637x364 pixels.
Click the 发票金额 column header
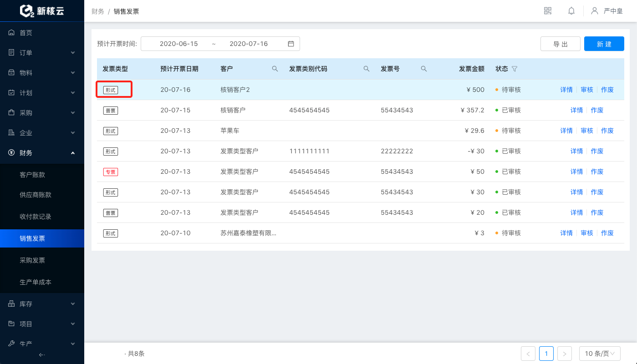pos(472,69)
